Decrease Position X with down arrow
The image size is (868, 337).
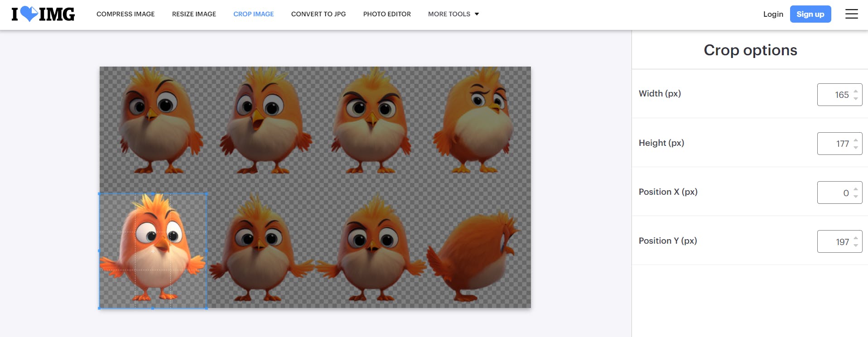(x=856, y=196)
